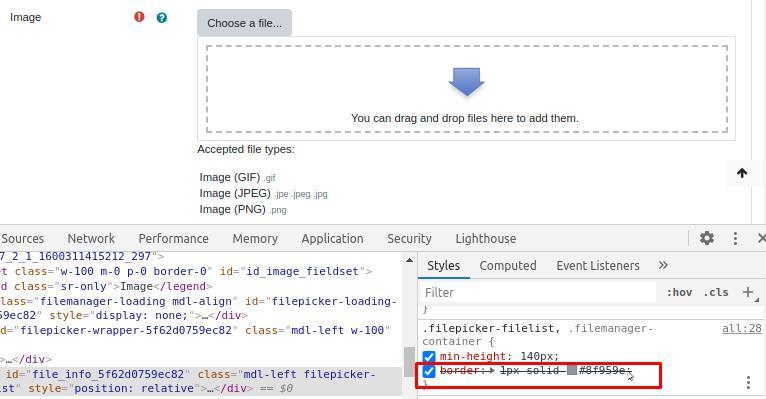Select the Styles sub-tab
Image resolution: width=766 pixels, height=399 pixels.
[x=444, y=266]
